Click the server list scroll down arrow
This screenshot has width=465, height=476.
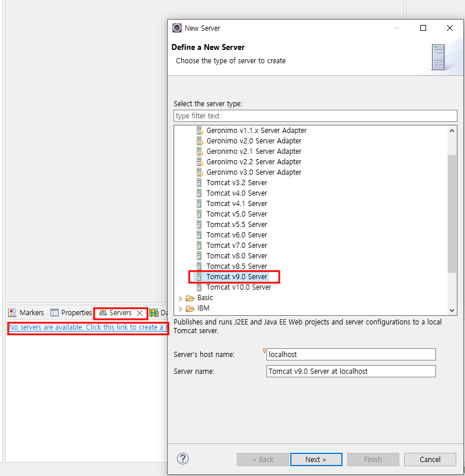coord(452,310)
